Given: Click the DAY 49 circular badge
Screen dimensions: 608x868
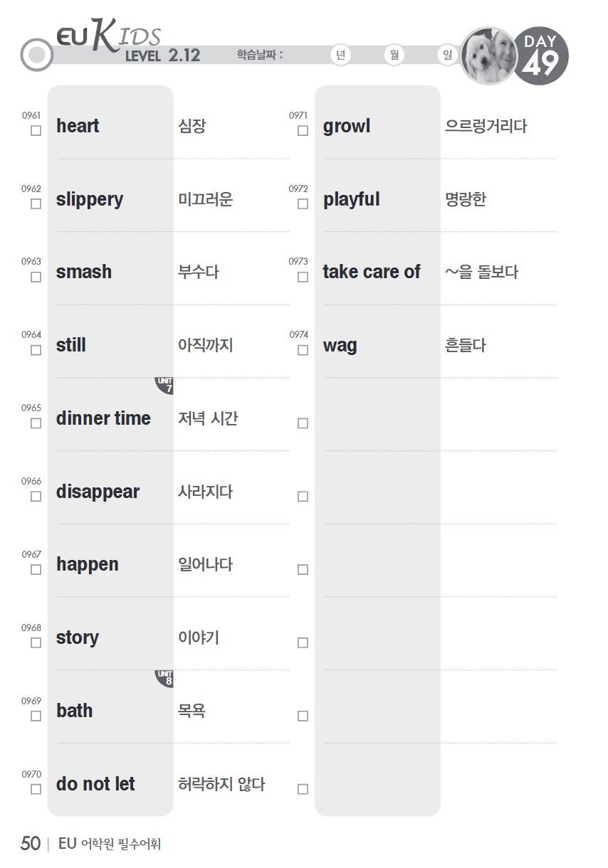Looking at the screenshot, I should pos(540,55).
